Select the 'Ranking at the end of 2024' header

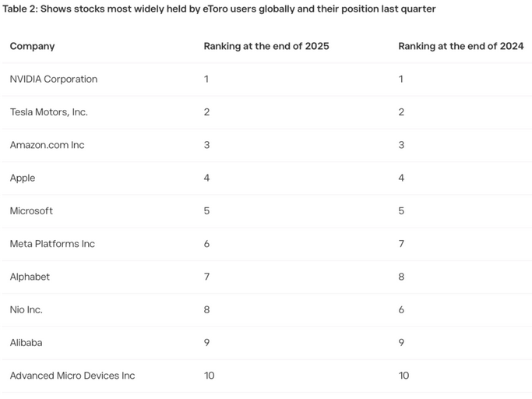coord(460,47)
